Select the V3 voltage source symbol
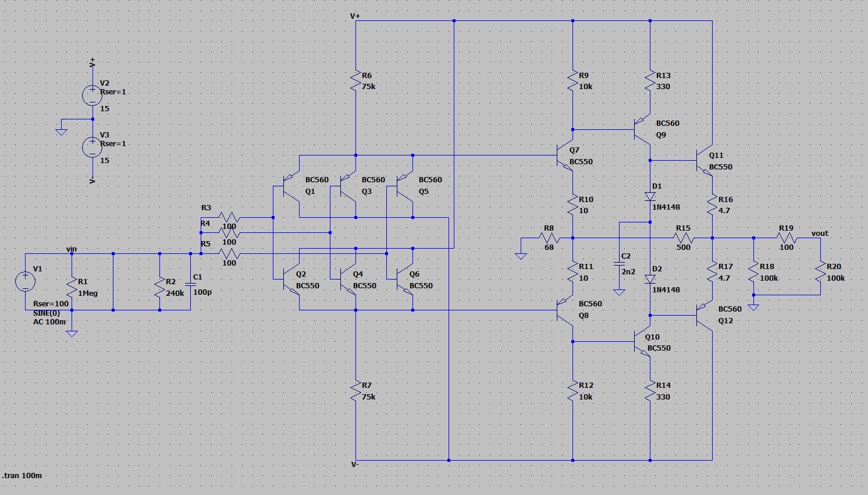This screenshot has width=868, height=495. [x=93, y=147]
